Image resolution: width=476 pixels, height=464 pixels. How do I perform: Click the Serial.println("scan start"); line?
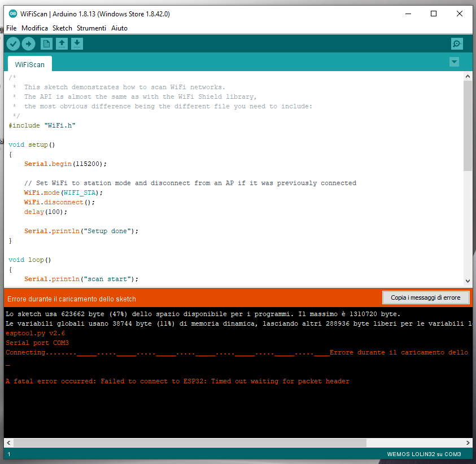(x=81, y=279)
